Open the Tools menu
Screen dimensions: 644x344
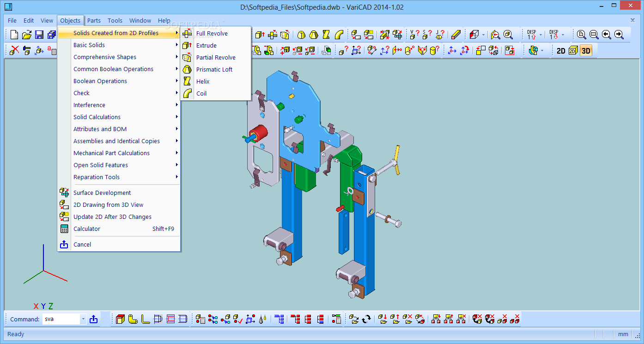tap(115, 20)
